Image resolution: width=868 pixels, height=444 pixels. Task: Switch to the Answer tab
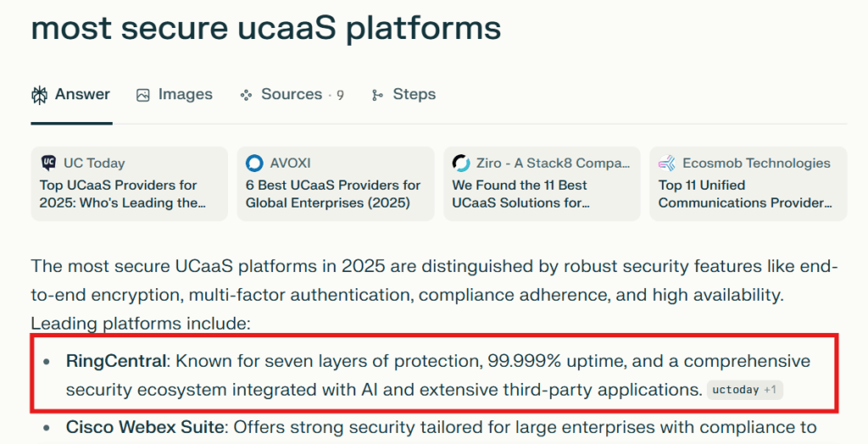pyautogui.click(x=71, y=95)
